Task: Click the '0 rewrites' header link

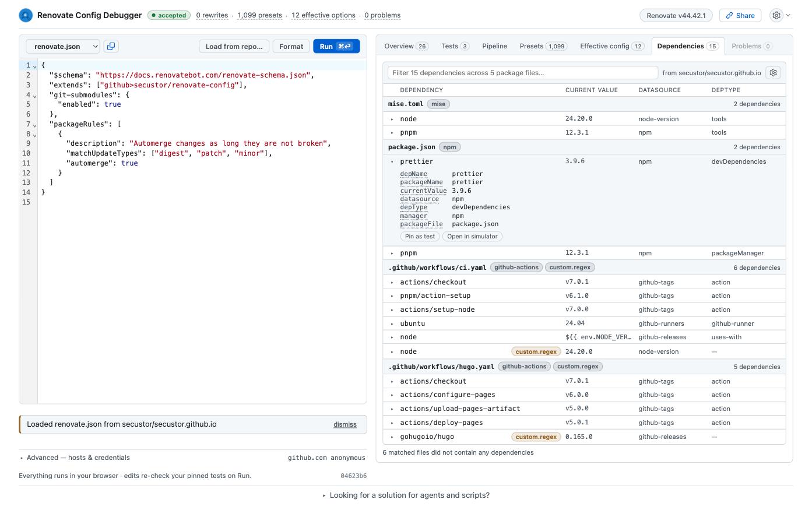Action: click(212, 15)
